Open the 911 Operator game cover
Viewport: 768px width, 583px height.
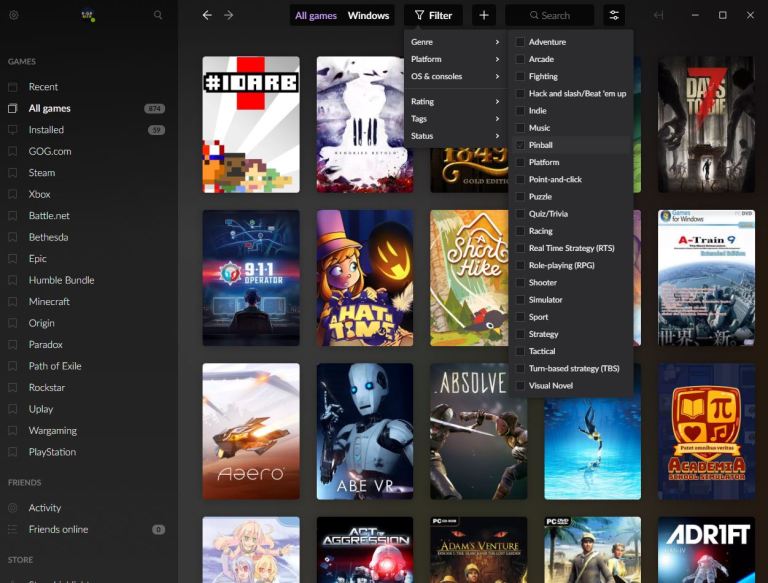click(x=251, y=278)
